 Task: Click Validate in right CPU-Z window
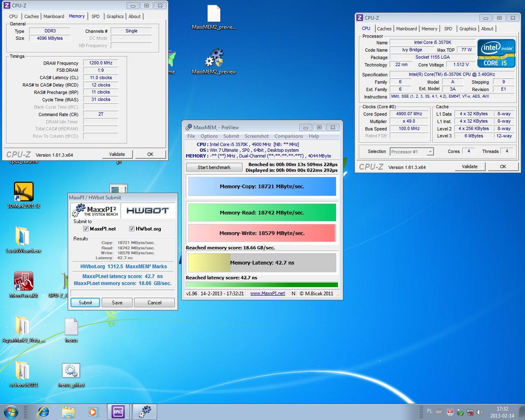point(470,167)
